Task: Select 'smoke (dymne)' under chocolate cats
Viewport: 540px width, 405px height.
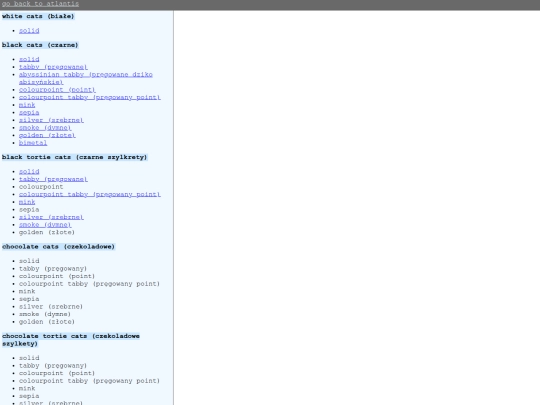Action: (45, 314)
